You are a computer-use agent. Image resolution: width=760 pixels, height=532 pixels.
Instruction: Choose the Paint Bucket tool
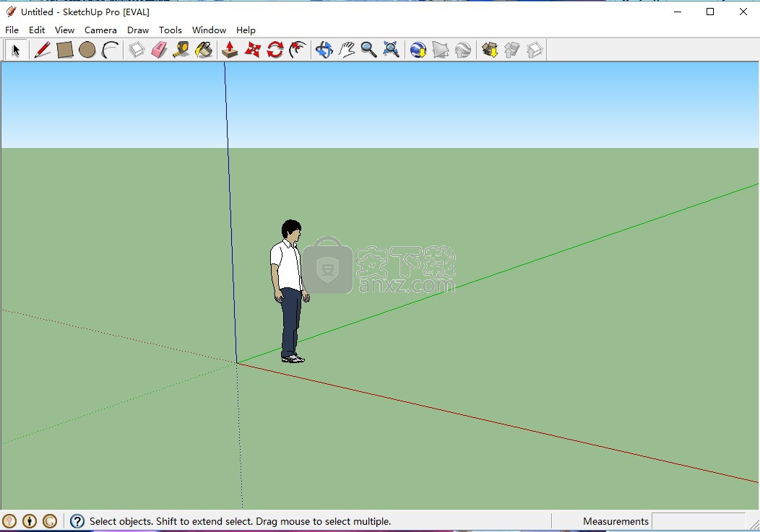pos(204,50)
